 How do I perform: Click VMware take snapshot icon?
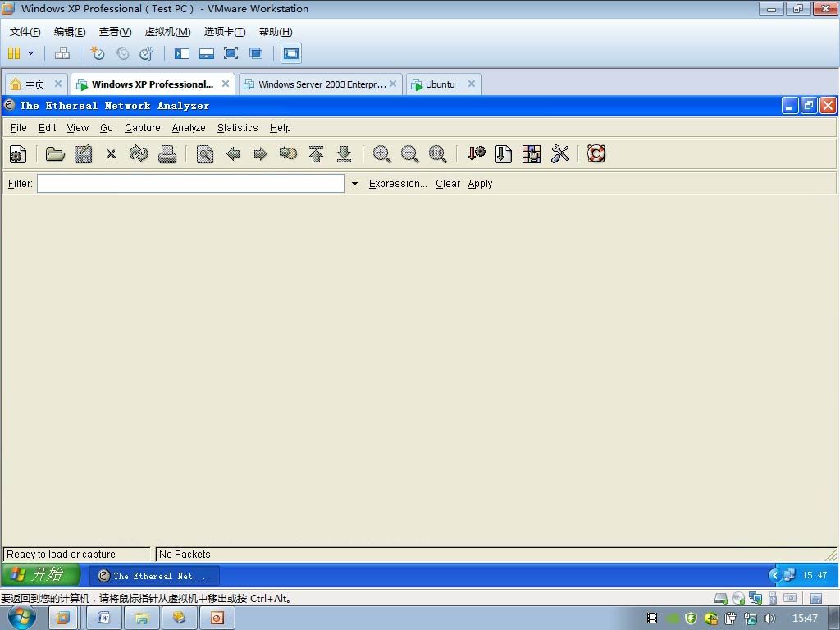[x=97, y=53]
